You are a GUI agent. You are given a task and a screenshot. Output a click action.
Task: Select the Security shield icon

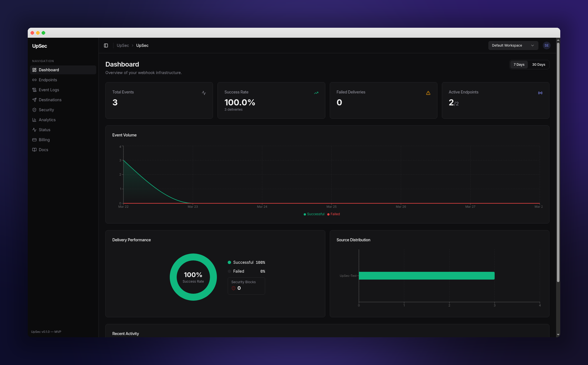pyautogui.click(x=34, y=110)
